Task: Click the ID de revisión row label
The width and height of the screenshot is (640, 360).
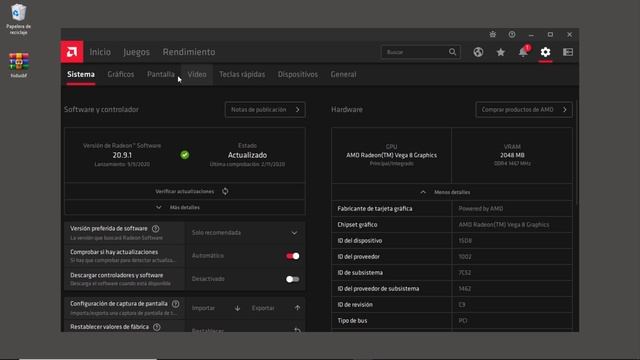Action: pyautogui.click(x=355, y=304)
